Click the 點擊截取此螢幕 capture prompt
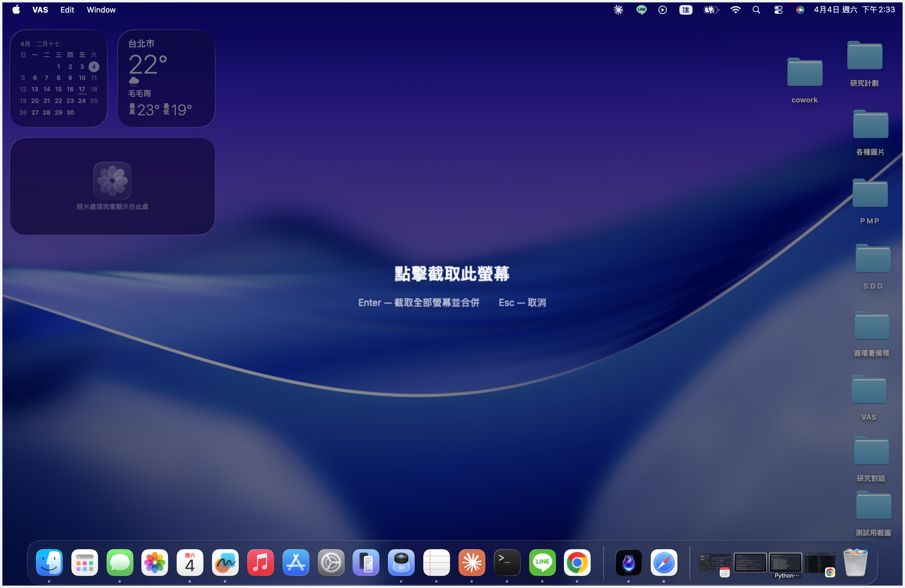 pos(452,274)
